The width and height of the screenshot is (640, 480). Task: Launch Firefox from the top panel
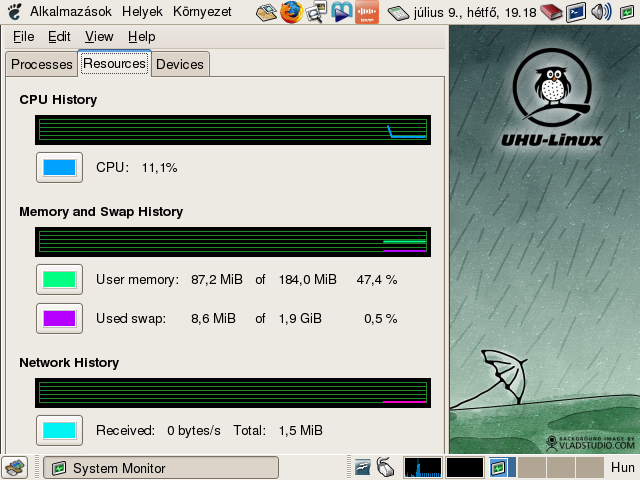click(x=291, y=12)
